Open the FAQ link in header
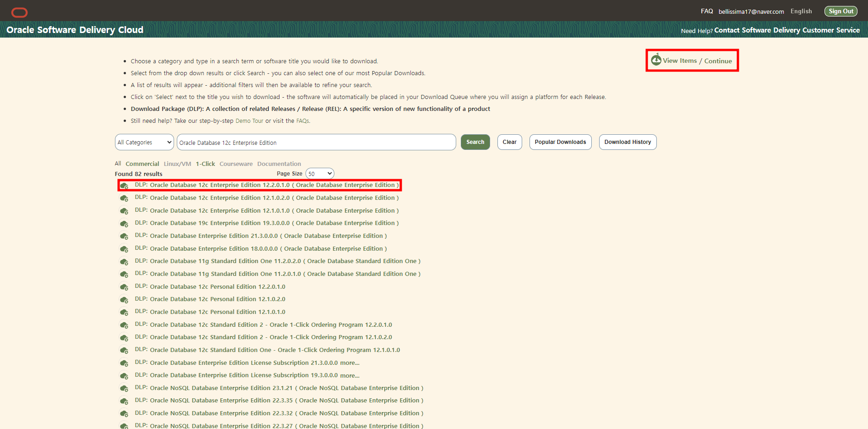Viewport: 868px width, 429px height. click(707, 11)
